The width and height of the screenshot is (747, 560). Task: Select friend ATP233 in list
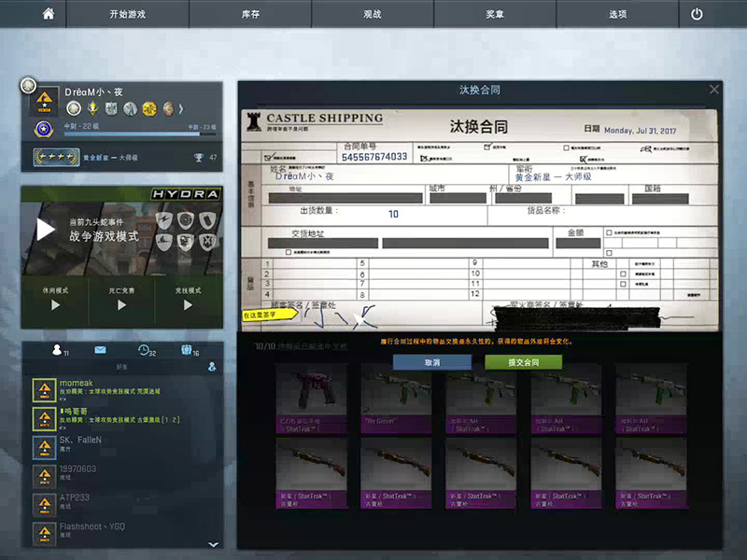pyautogui.click(x=122, y=505)
